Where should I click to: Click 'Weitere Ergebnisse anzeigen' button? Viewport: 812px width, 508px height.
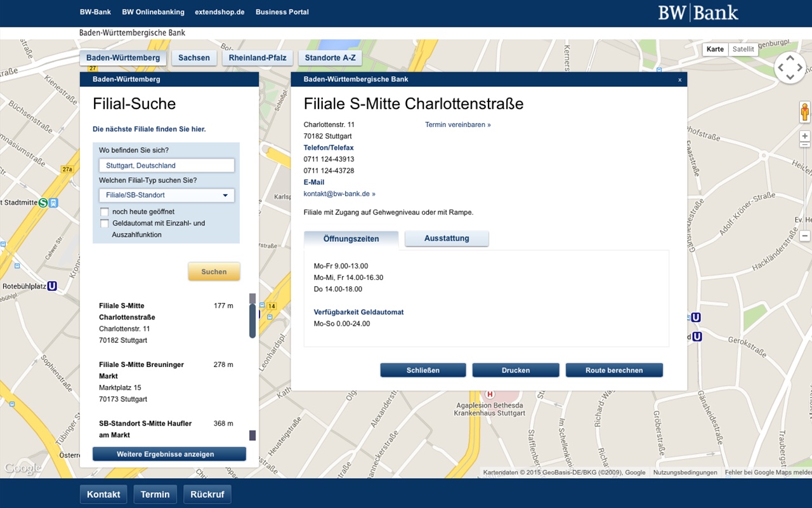click(169, 454)
